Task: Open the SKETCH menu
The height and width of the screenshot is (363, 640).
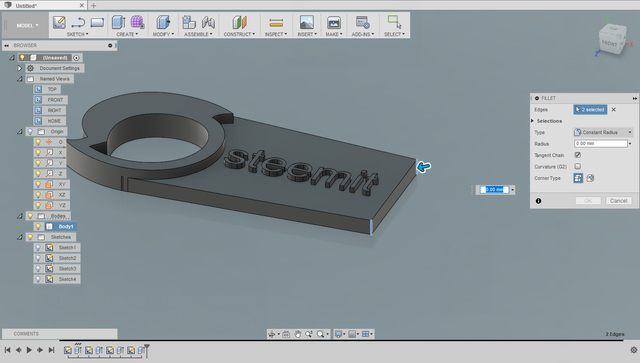Action: point(78,34)
